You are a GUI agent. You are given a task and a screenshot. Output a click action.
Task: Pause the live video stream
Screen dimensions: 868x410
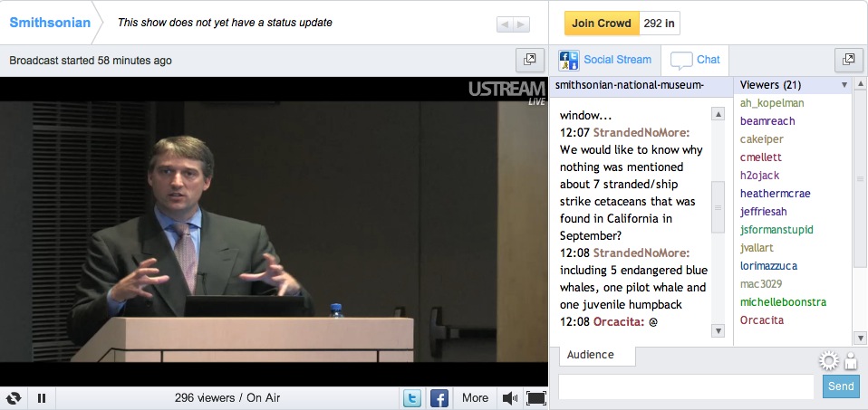[x=42, y=398]
